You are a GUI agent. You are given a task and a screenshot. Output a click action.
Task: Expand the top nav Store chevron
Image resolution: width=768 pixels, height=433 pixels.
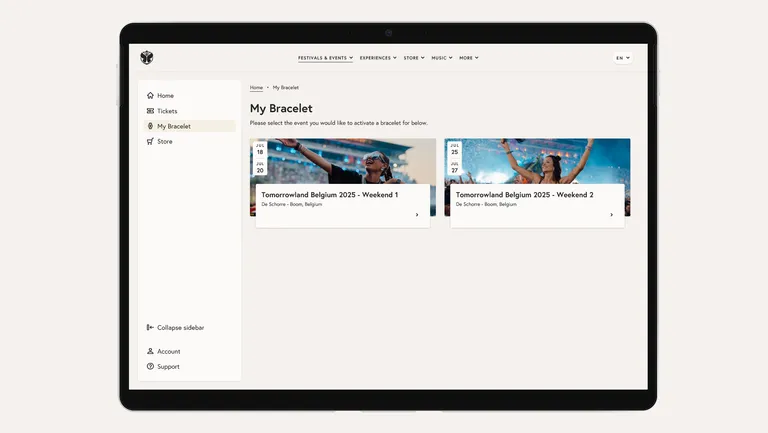pos(423,58)
